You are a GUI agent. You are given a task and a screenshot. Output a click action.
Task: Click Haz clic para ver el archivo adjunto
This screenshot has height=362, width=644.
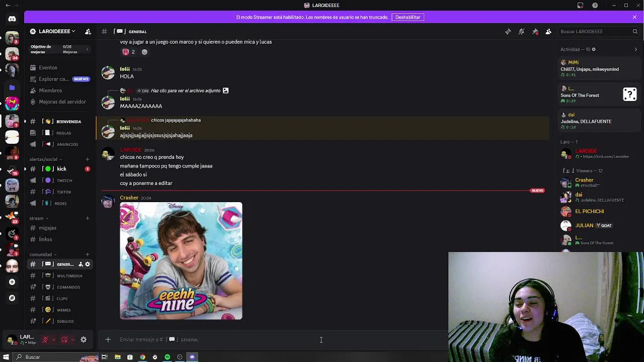186,90
